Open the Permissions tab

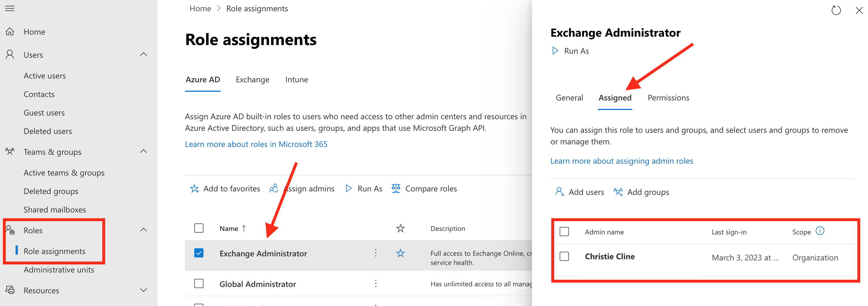click(x=668, y=98)
